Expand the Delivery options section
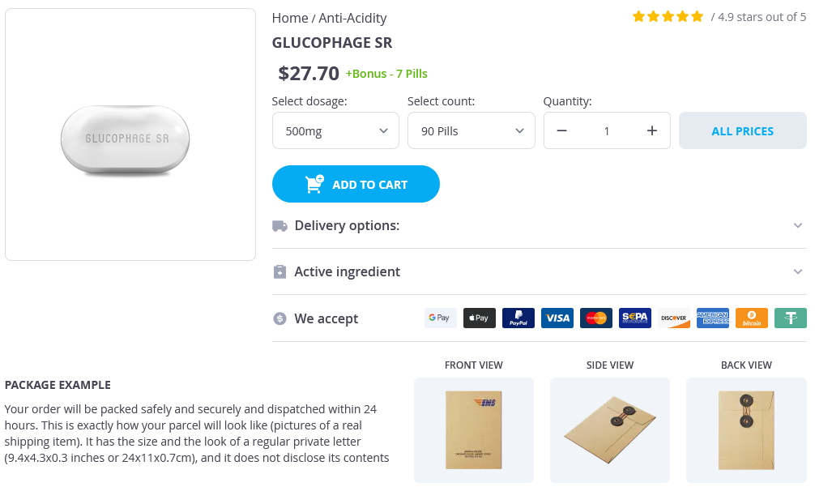Viewport: 815px width, 504px height. pos(539,225)
